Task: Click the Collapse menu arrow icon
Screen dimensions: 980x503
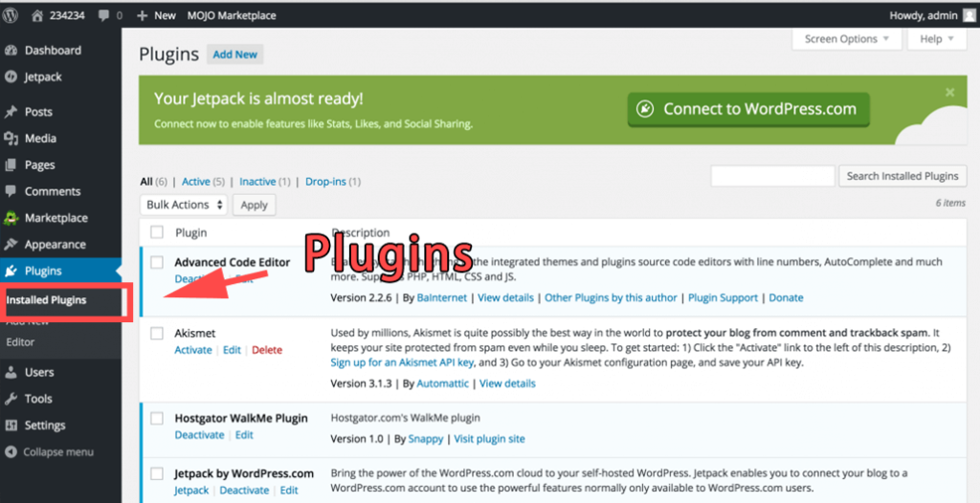Action: 11,451
